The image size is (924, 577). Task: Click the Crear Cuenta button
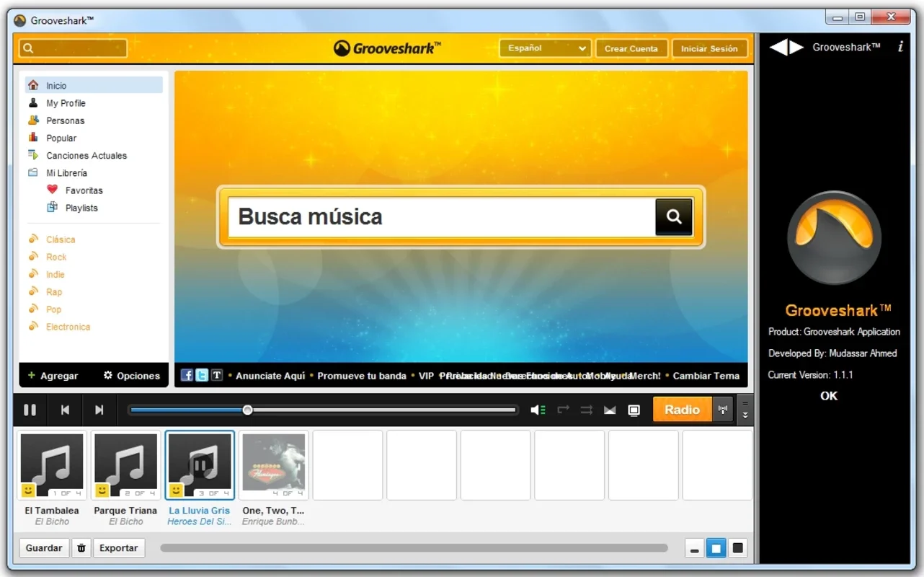pyautogui.click(x=631, y=48)
